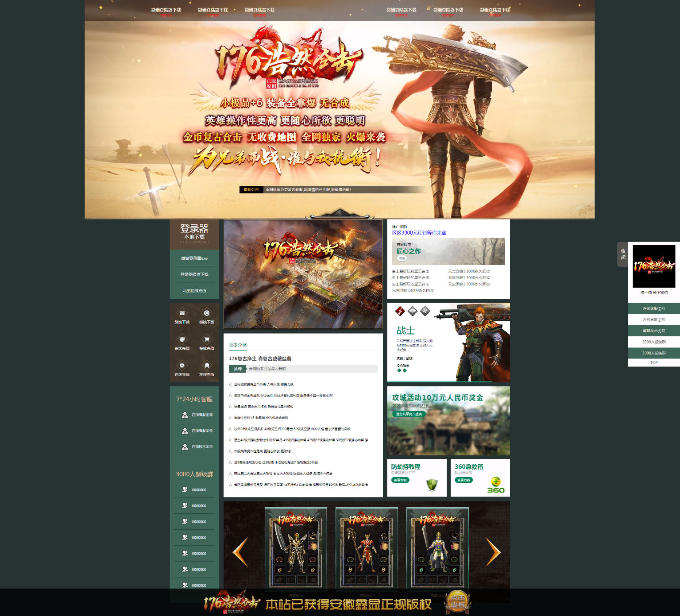Click the green-white armor equipment thumbnail

(437, 548)
